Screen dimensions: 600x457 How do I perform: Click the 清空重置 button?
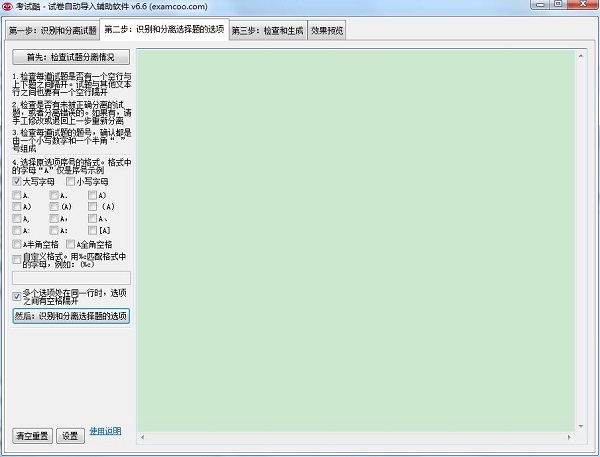tap(32, 436)
